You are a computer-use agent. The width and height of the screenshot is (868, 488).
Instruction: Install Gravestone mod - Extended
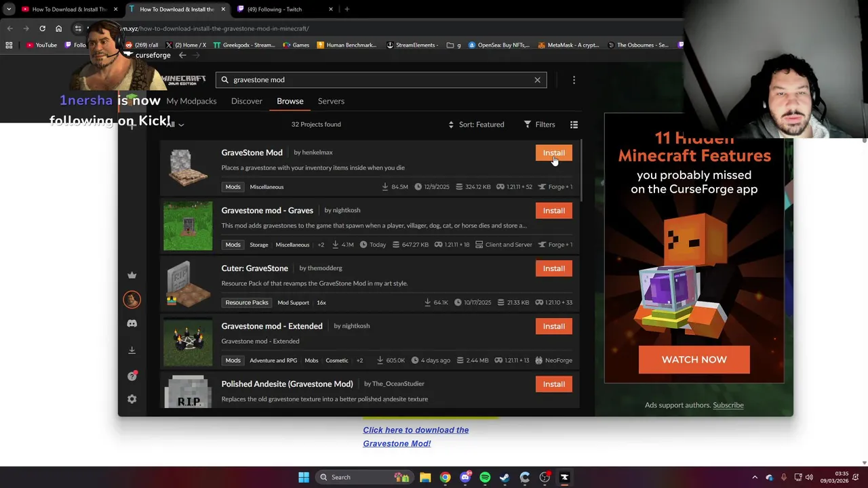553,326
